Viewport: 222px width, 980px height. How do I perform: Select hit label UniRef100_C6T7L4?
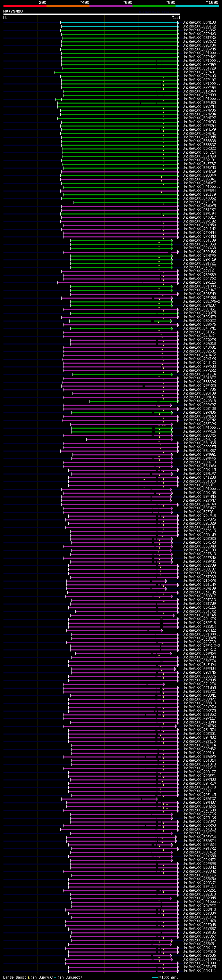pyautogui.click(x=199, y=374)
